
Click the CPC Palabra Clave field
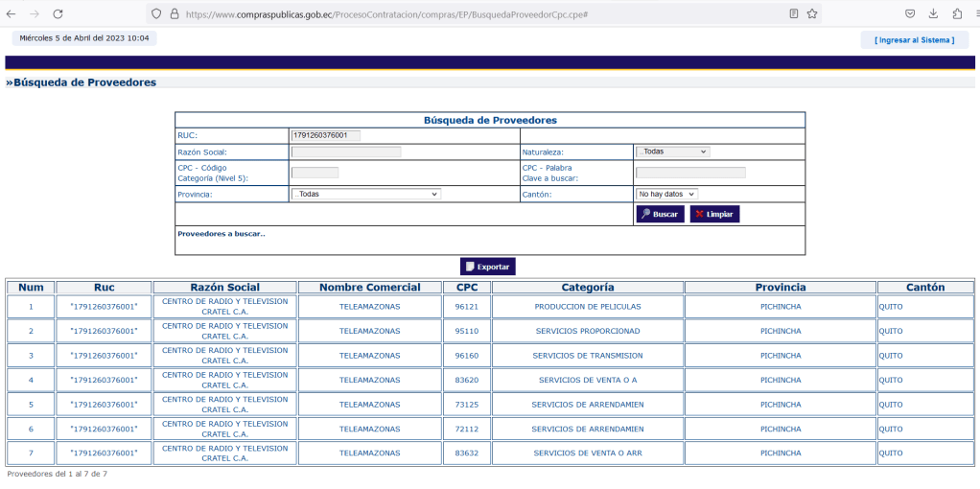pos(690,173)
